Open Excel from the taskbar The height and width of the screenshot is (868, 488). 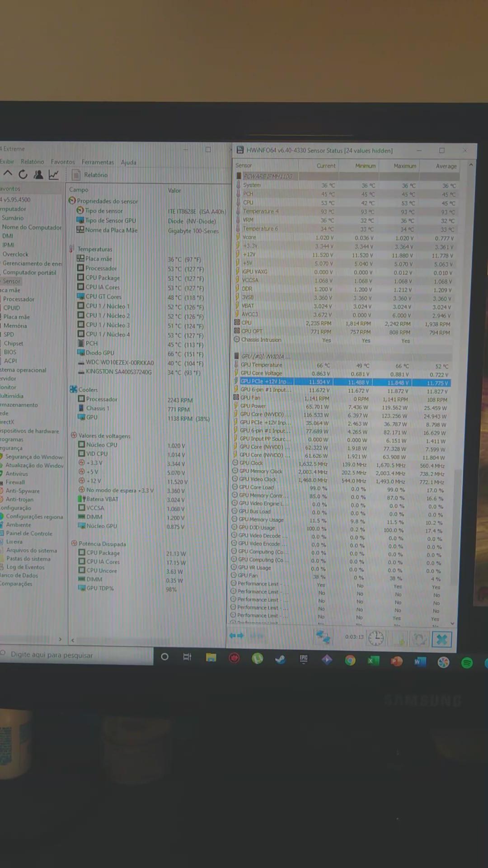tap(373, 661)
